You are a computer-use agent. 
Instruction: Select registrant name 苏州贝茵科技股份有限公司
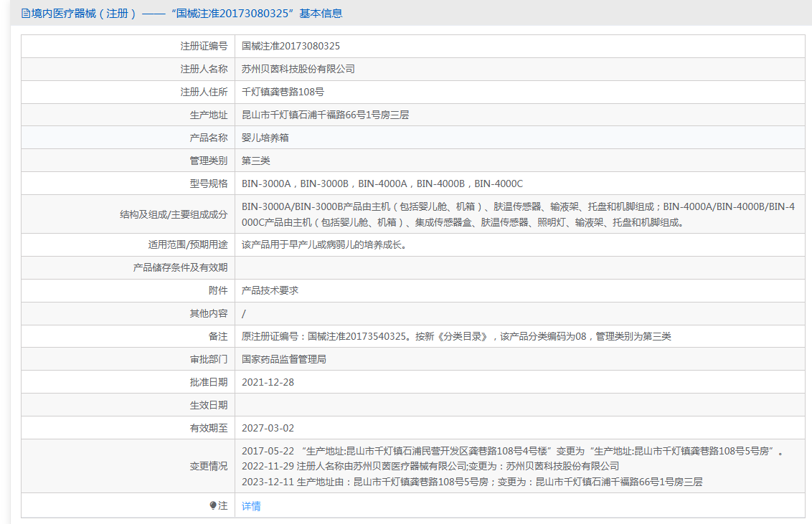298,69
